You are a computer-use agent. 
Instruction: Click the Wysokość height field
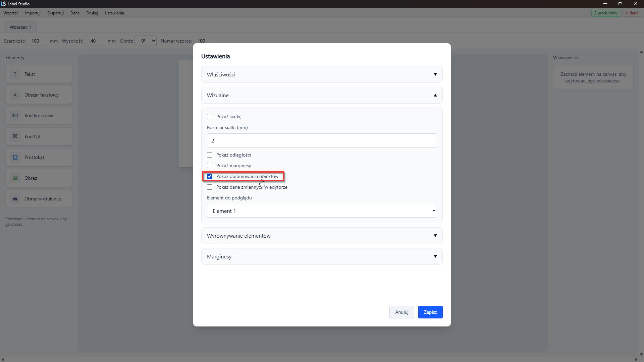tap(96, 41)
